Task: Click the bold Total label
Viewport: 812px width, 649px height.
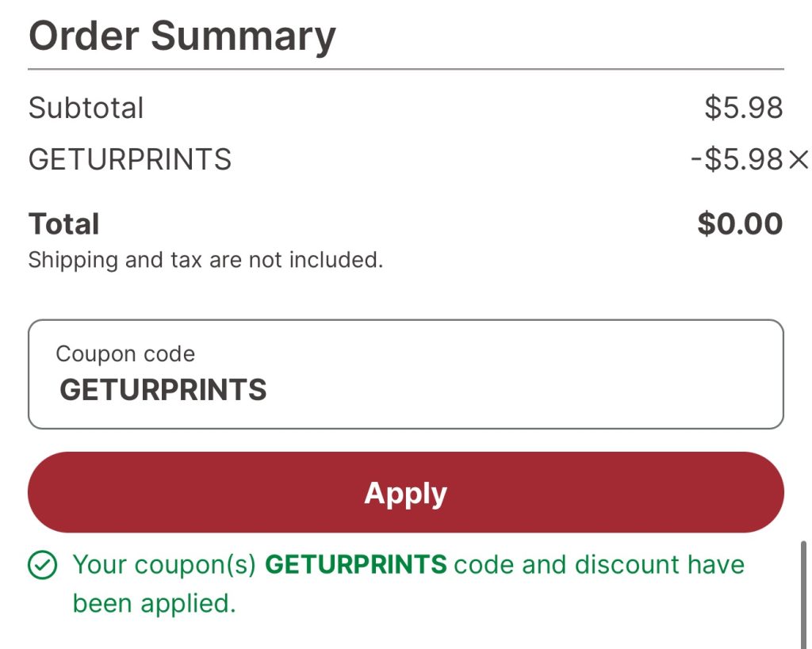Action: coord(63,224)
